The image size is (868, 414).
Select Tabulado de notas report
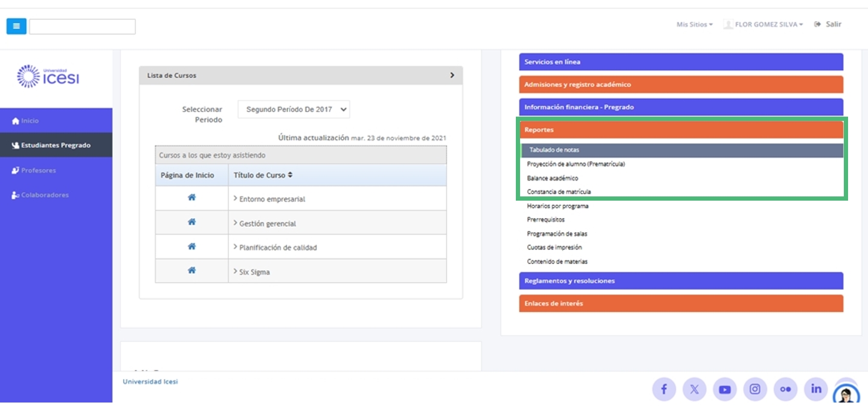555,150
